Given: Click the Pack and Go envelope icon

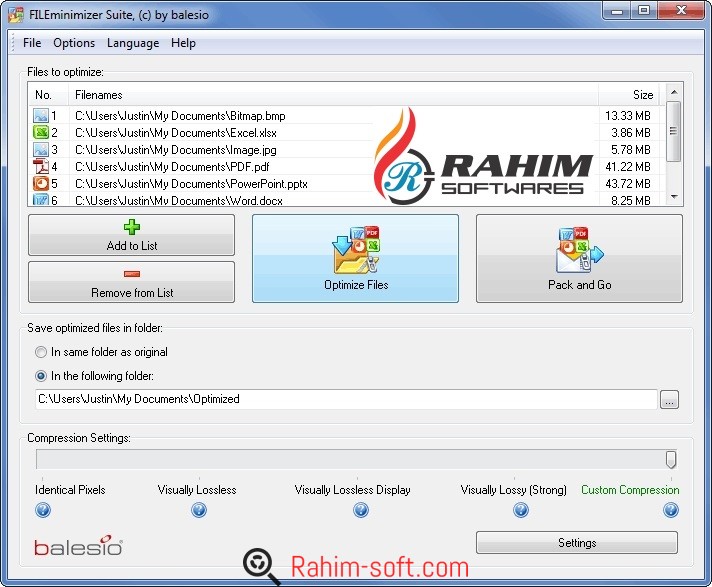Looking at the screenshot, I should (580, 250).
